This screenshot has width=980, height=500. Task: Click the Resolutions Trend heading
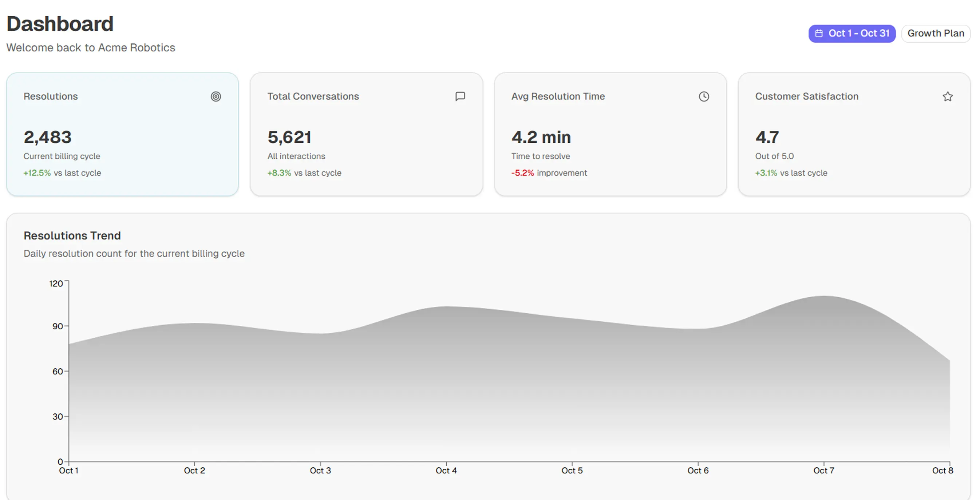[72, 236]
